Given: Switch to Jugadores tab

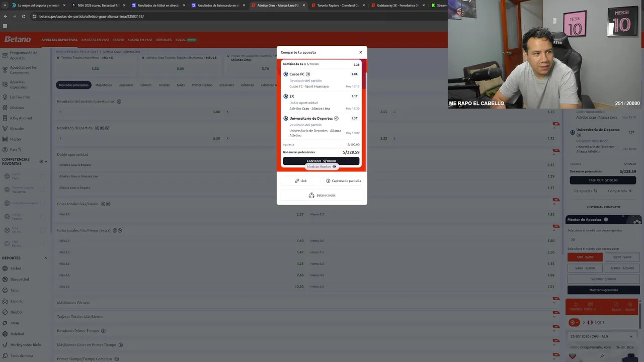Looking at the screenshot, I should point(126,85).
